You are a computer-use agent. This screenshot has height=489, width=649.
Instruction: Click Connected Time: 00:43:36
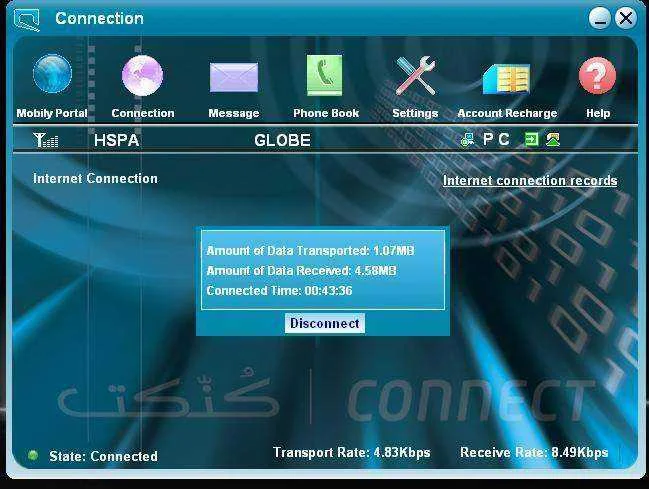coord(279,291)
